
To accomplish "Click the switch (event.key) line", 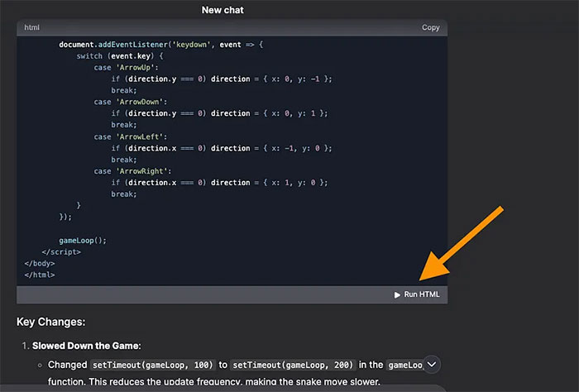I will [120, 56].
